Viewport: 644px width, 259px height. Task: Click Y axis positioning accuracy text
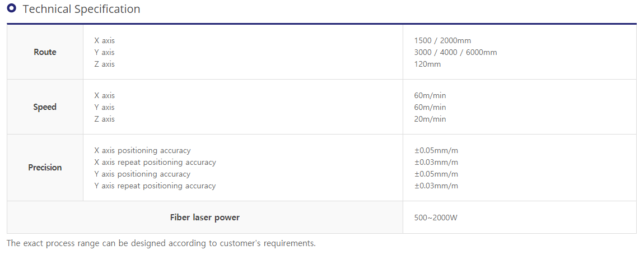click(142, 174)
